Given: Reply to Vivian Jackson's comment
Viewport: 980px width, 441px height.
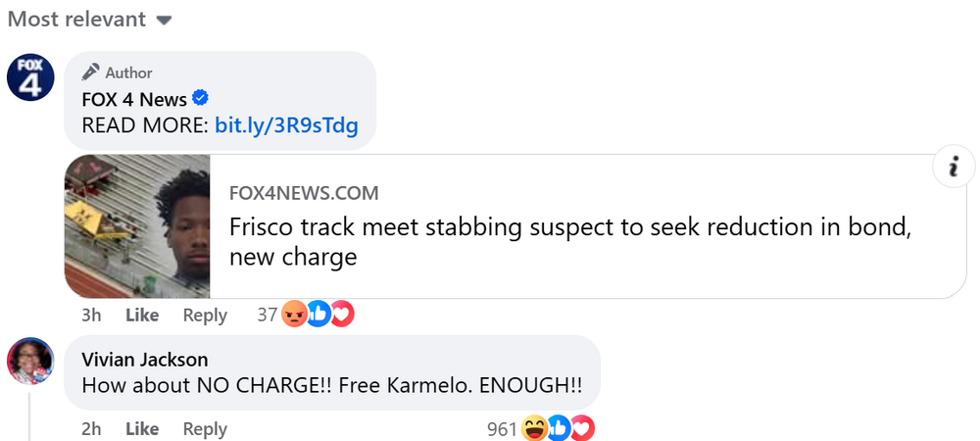Looking at the screenshot, I should 205,429.
